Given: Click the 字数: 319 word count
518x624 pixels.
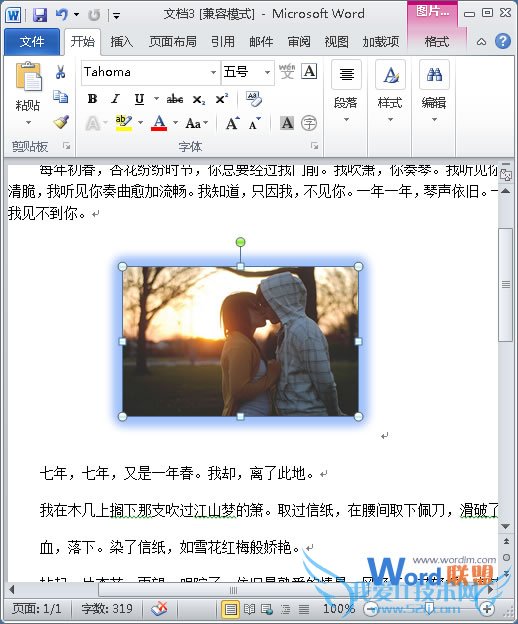Looking at the screenshot, I should click(107, 608).
